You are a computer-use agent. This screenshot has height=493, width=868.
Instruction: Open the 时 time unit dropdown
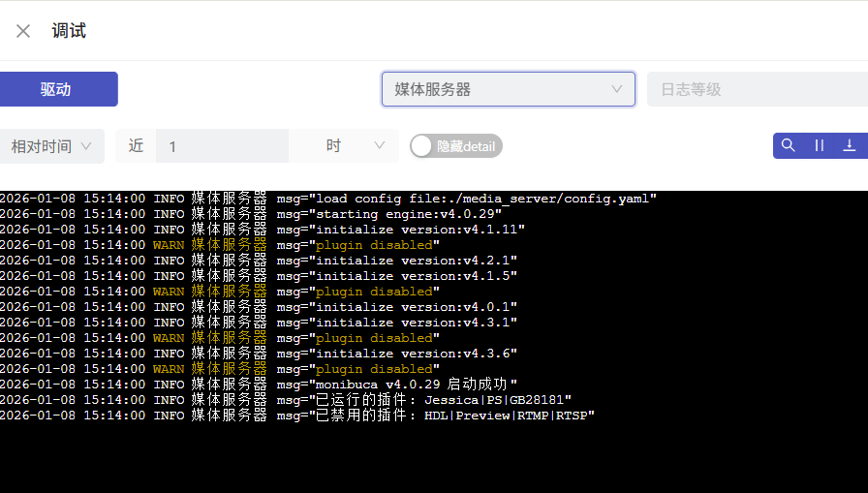(x=356, y=146)
